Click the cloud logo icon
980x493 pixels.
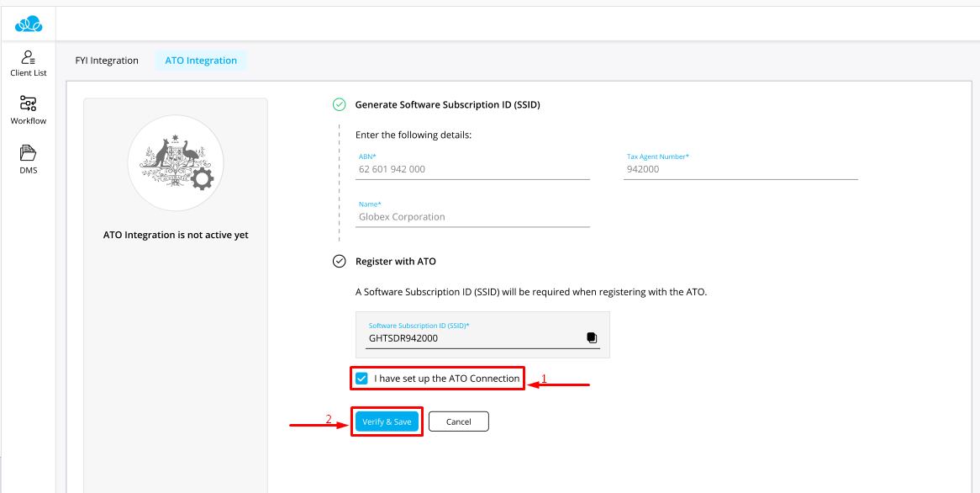28,24
